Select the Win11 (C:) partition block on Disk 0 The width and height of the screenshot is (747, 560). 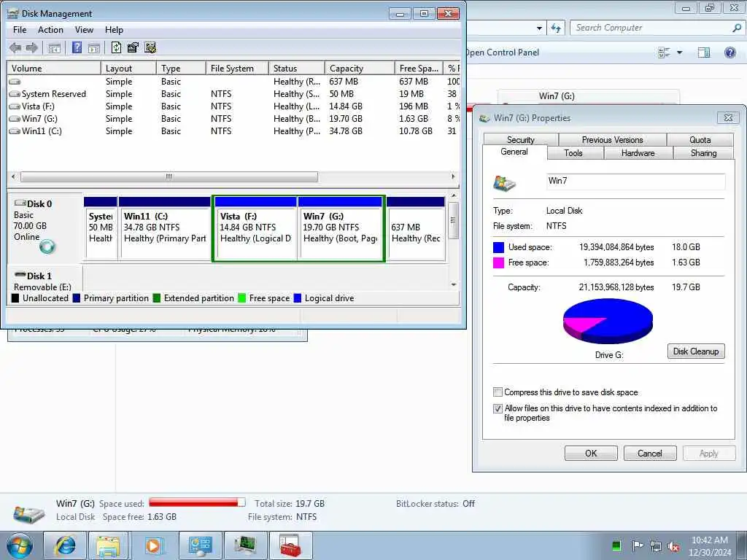tap(165, 228)
